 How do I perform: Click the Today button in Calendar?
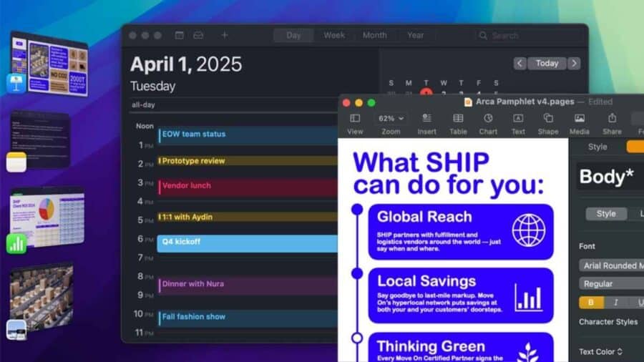547,64
